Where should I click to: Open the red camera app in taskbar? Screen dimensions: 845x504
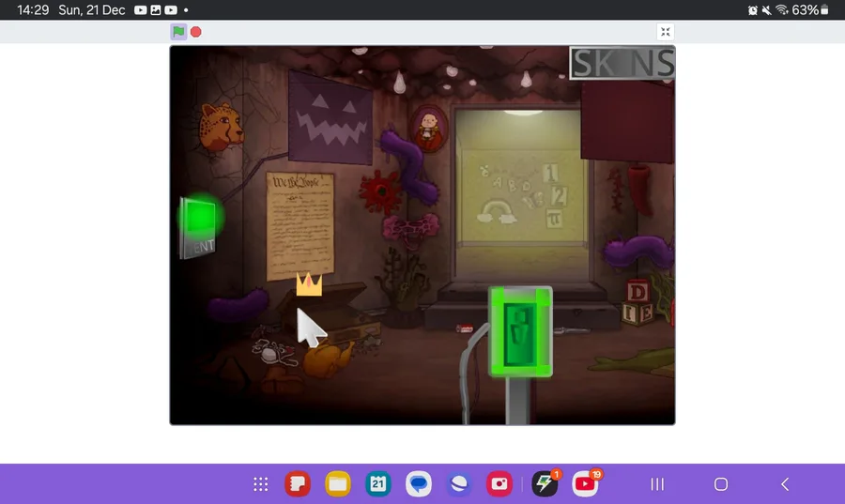pos(499,483)
